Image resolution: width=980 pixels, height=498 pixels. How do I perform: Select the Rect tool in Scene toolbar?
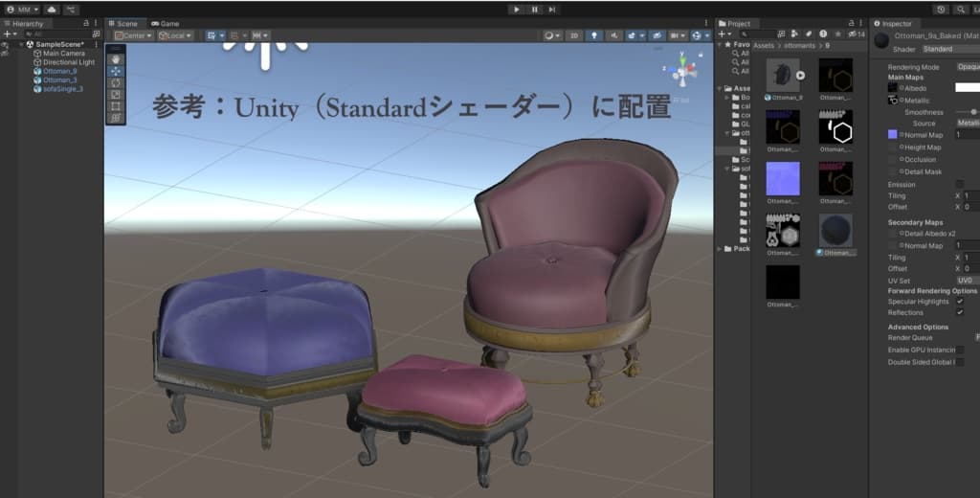coord(116,106)
